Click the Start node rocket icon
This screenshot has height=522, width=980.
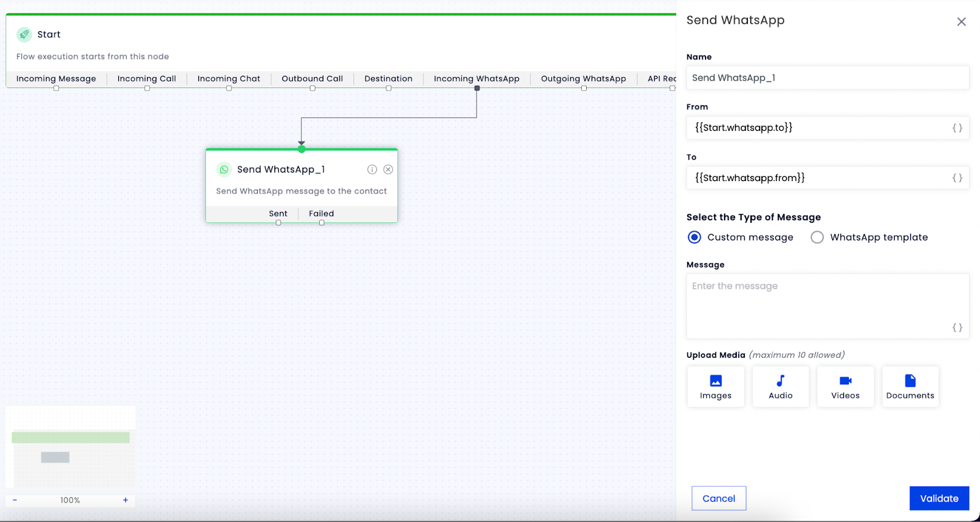[24, 34]
